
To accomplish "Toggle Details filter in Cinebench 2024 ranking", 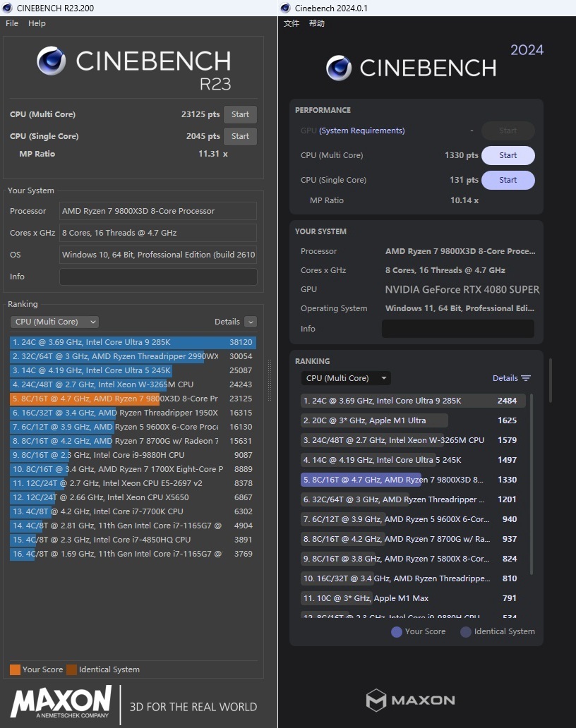I will [512, 378].
